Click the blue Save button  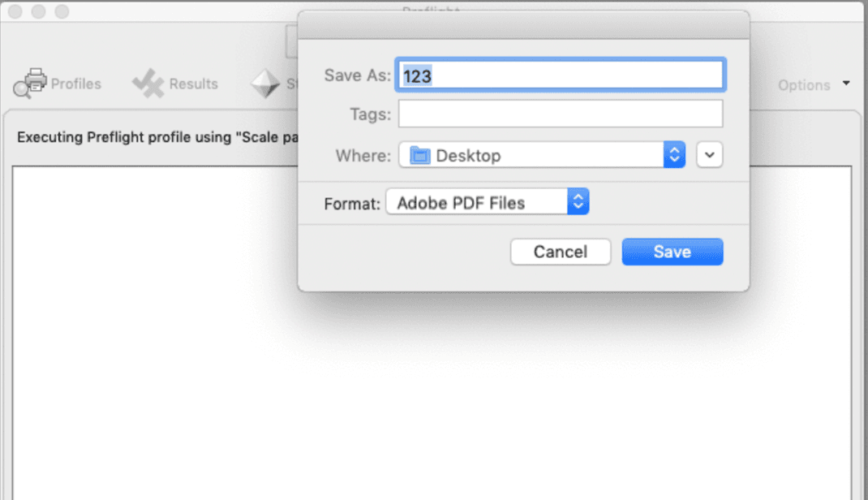[x=672, y=252]
